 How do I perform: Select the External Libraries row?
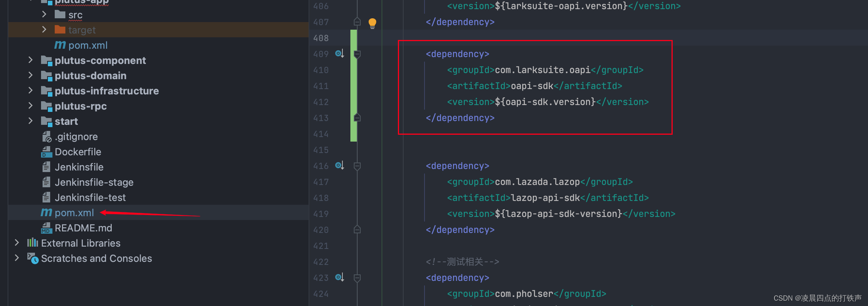158,243
